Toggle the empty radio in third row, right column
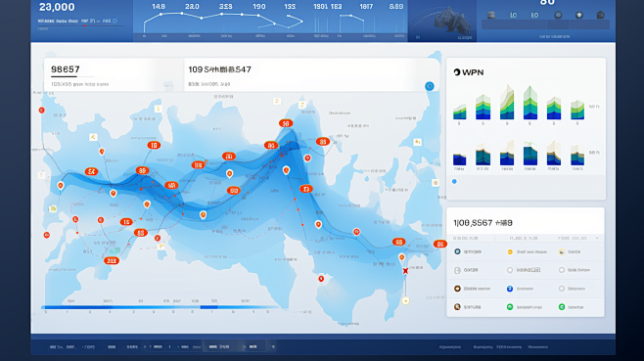644x361 pixels. [562, 289]
